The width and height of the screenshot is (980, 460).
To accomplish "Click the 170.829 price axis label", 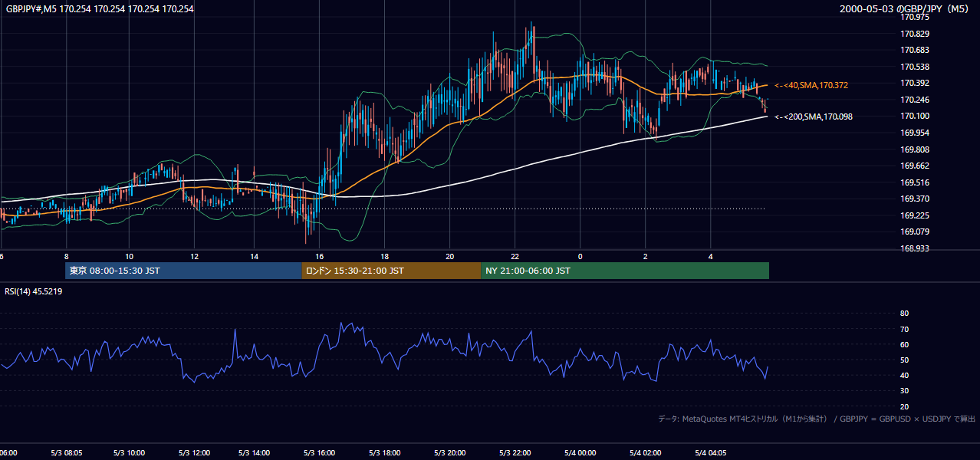I will tap(914, 34).
